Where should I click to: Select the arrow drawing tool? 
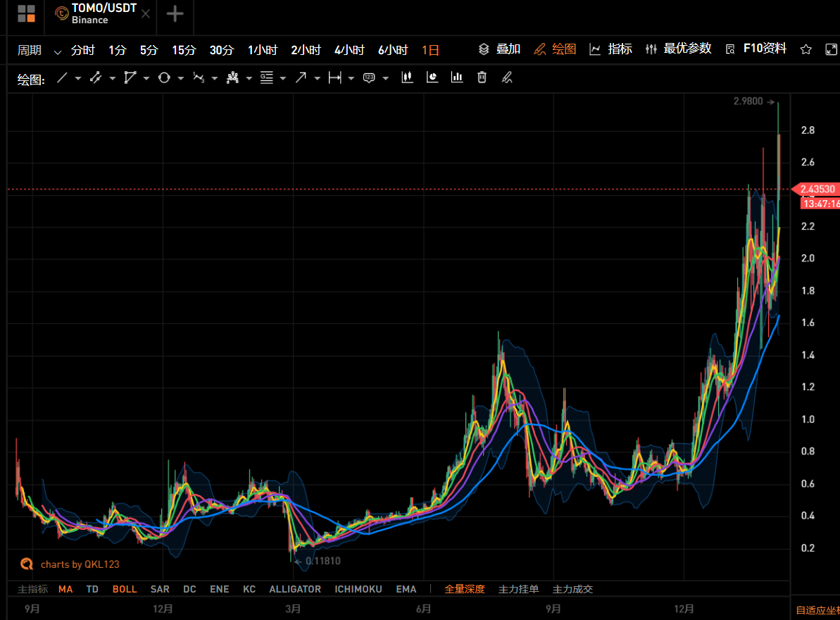(x=301, y=78)
